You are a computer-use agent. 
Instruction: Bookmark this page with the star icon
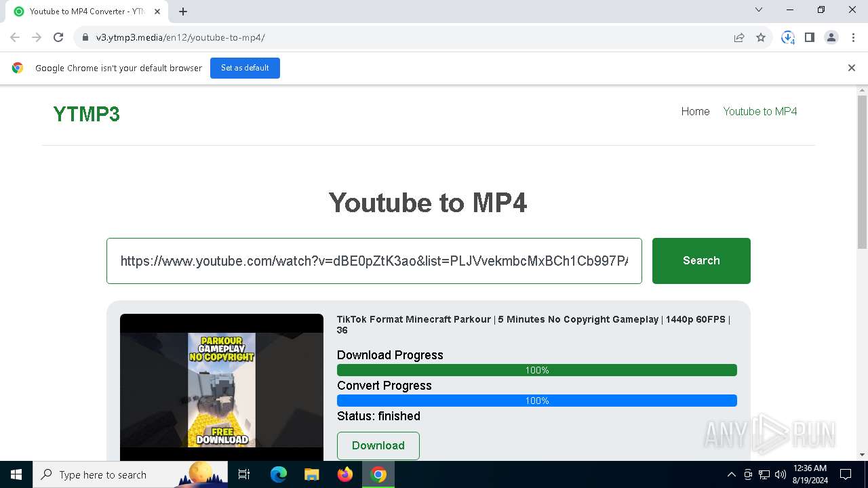[x=761, y=37]
